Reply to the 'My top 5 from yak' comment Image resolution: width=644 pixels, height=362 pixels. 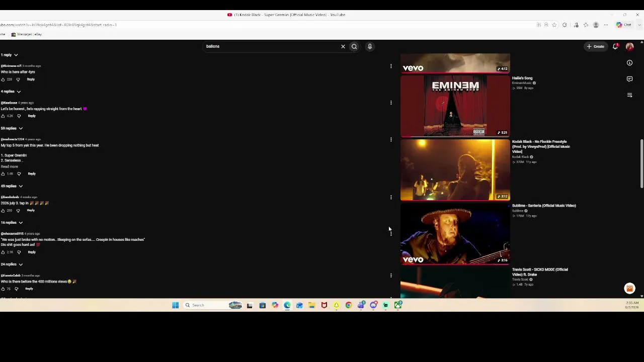[x=32, y=174]
